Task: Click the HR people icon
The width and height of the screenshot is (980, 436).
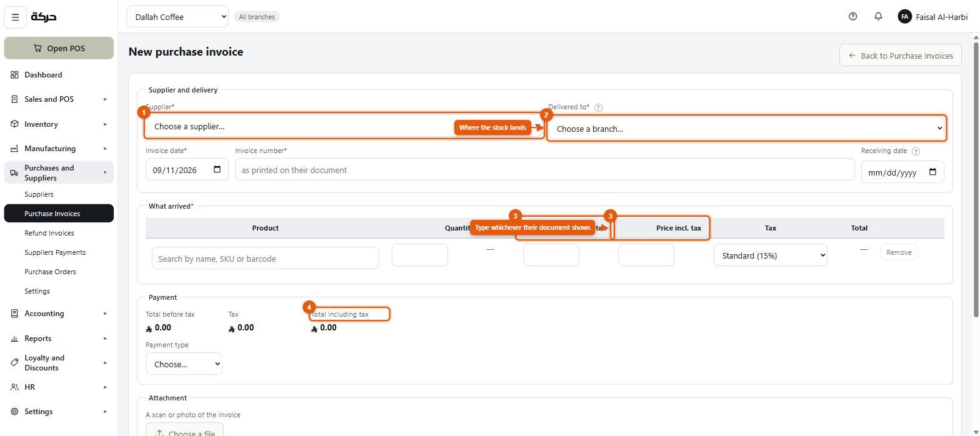Action: click(14, 387)
